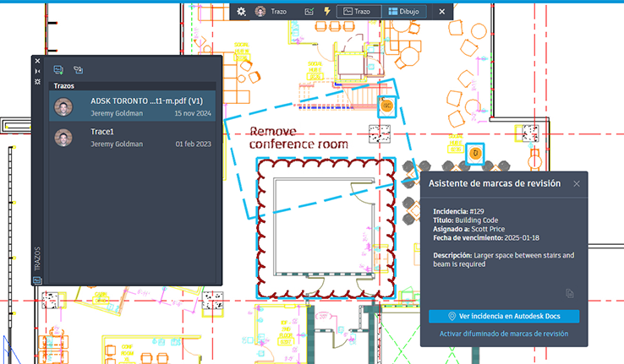Copy the issue description with copy icon
Image resolution: width=624 pixels, height=364 pixels.
(x=570, y=294)
